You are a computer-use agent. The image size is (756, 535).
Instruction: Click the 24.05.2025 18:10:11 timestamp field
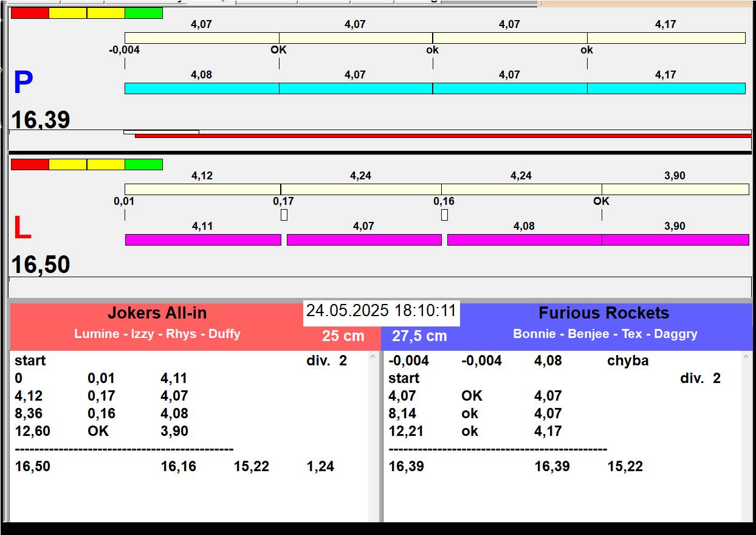point(381,311)
